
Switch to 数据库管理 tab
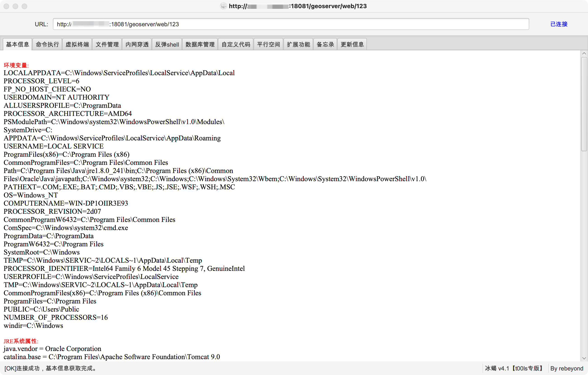click(x=200, y=44)
